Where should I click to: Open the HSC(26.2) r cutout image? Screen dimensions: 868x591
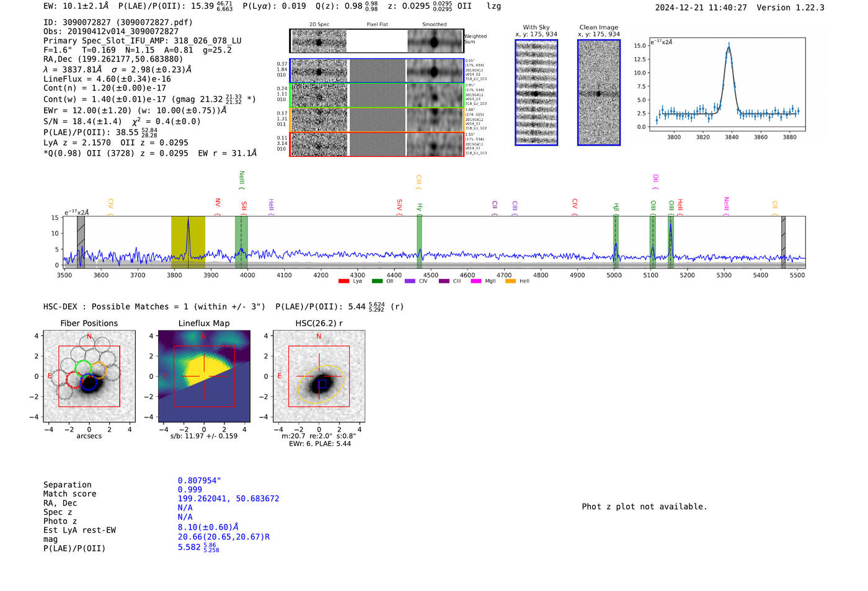click(319, 376)
